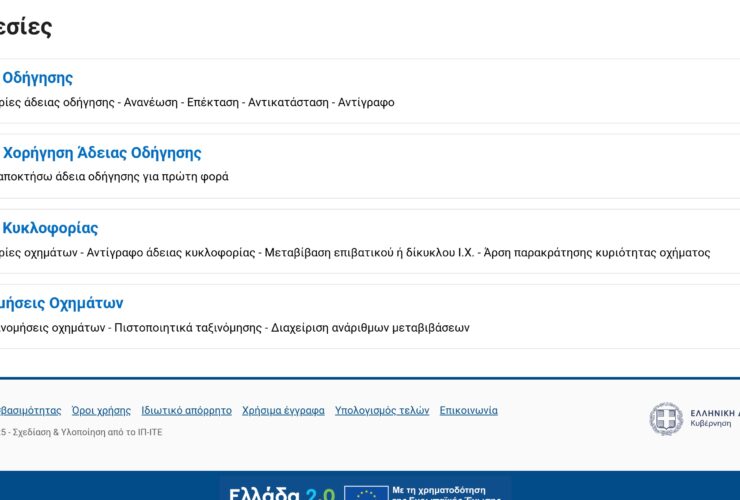Open 'Επικοινωνία' footer link

click(x=469, y=411)
